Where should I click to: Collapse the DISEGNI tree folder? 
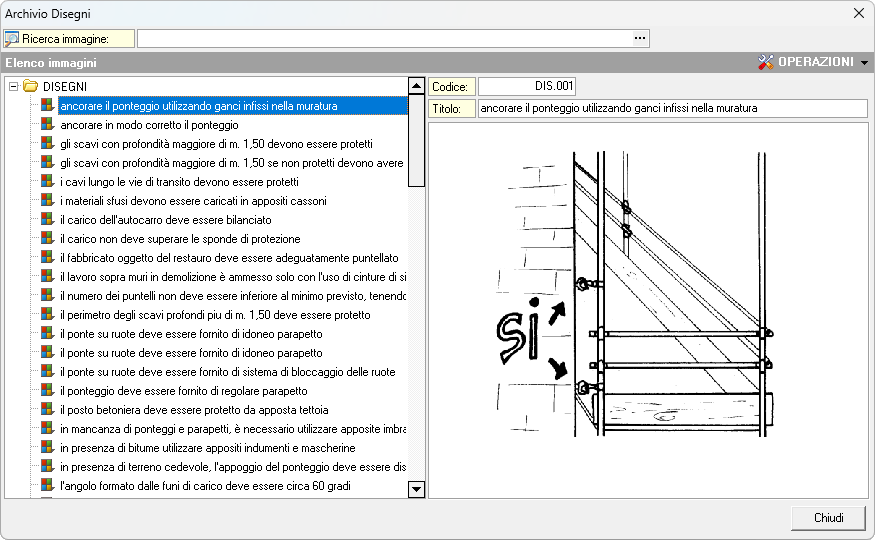(x=14, y=87)
